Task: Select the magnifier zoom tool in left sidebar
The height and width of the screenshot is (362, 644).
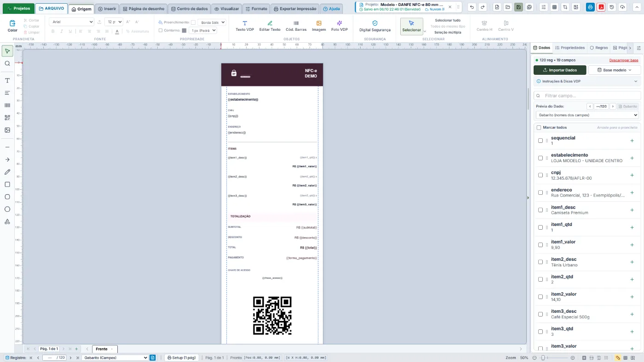Action: [7, 63]
